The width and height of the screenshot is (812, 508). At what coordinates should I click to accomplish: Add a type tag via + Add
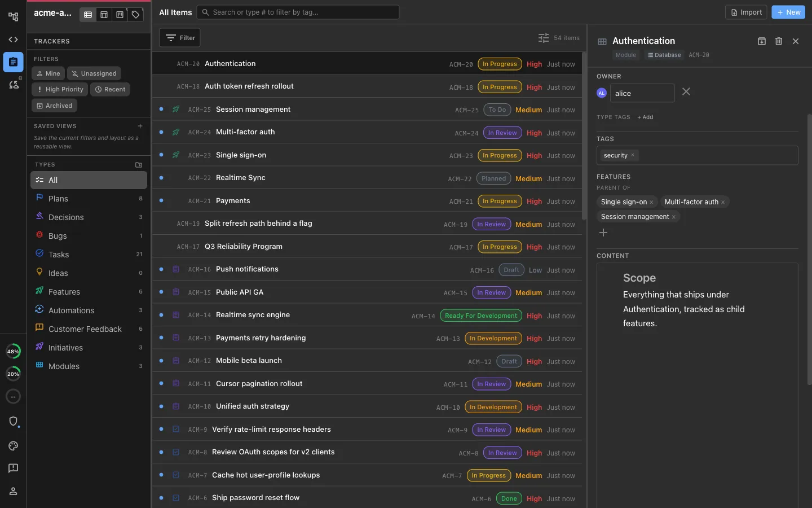click(x=645, y=117)
